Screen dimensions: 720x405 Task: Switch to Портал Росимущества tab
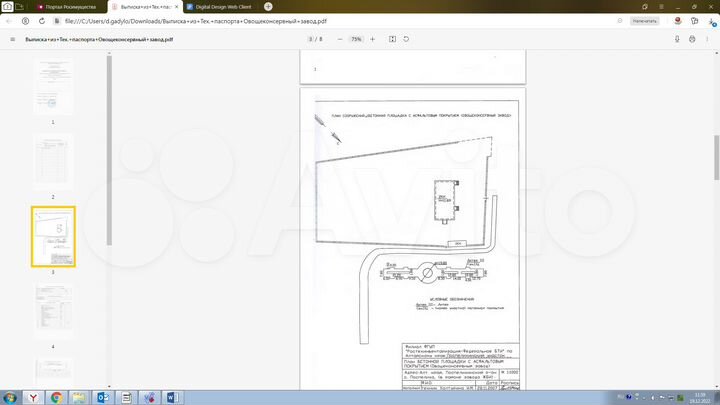click(70, 7)
